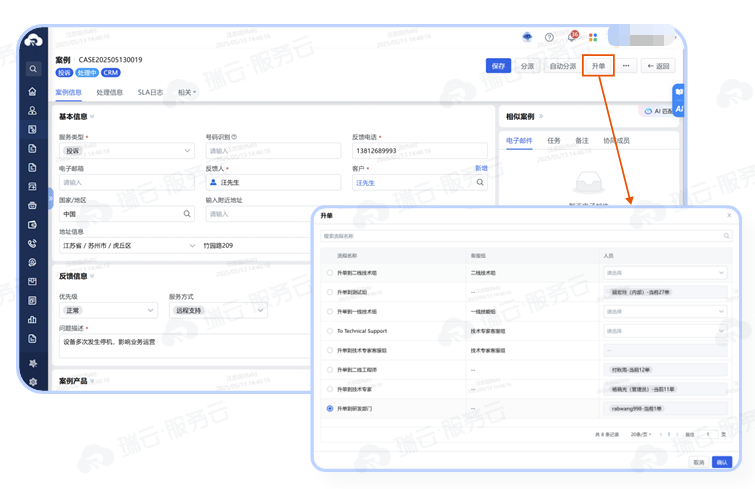The height and width of the screenshot is (489, 755).
Task: Click the 搜索流程名称 search field
Action: coord(526,236)
